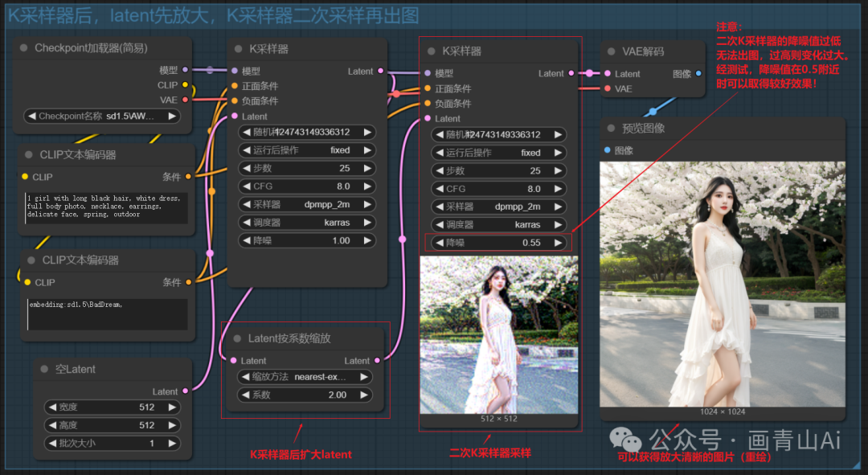
Task: Collapse the CLIP文本编码器 node containing BadDream embedding
Action: [31, 260]
